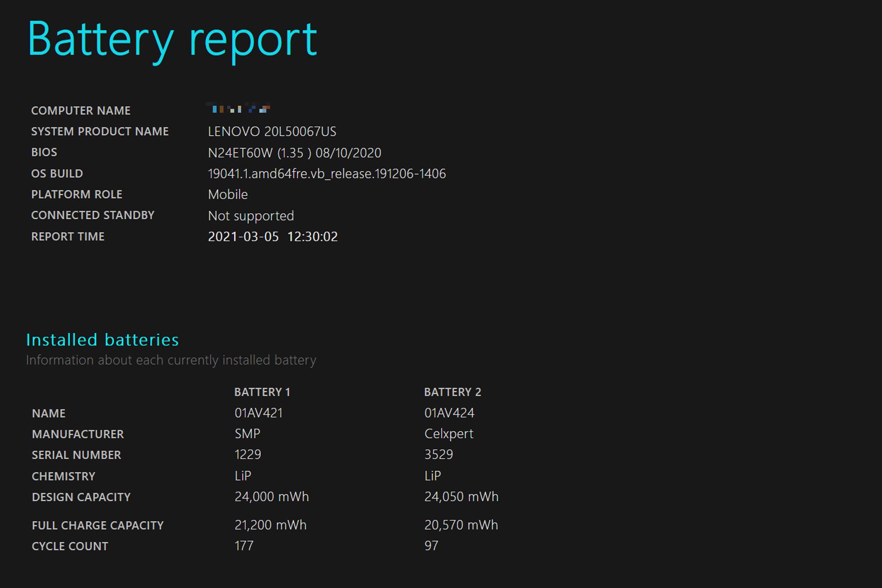882x588 pixels.
Task: Click the Battery report title heading
Action: coord(172,40)
